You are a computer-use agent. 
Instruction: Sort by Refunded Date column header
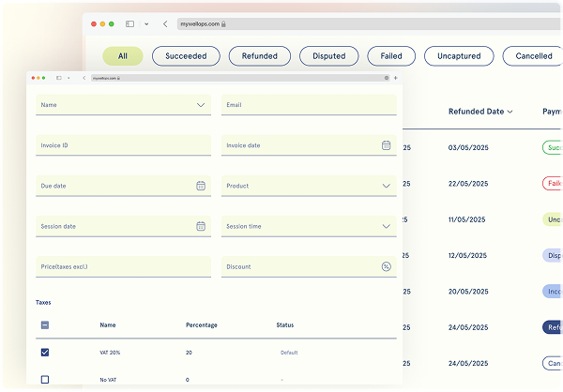(480, 112)
